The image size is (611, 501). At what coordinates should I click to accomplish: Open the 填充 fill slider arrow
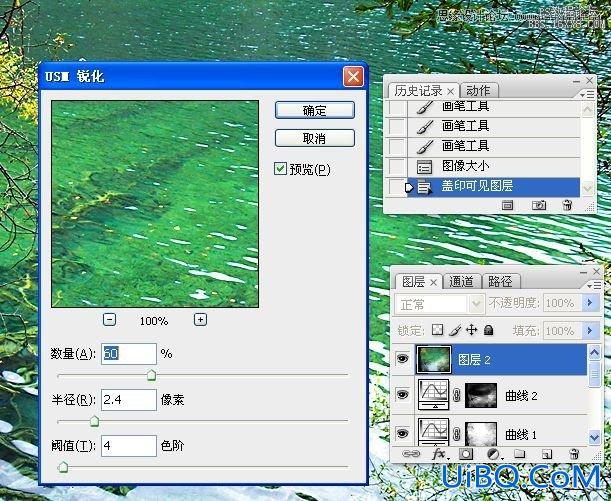coord(590,331)
